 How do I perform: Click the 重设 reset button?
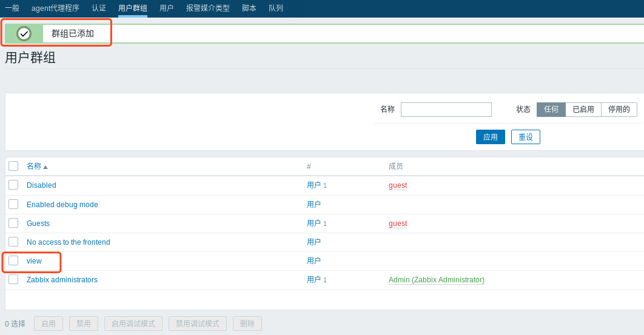(525, 137)
